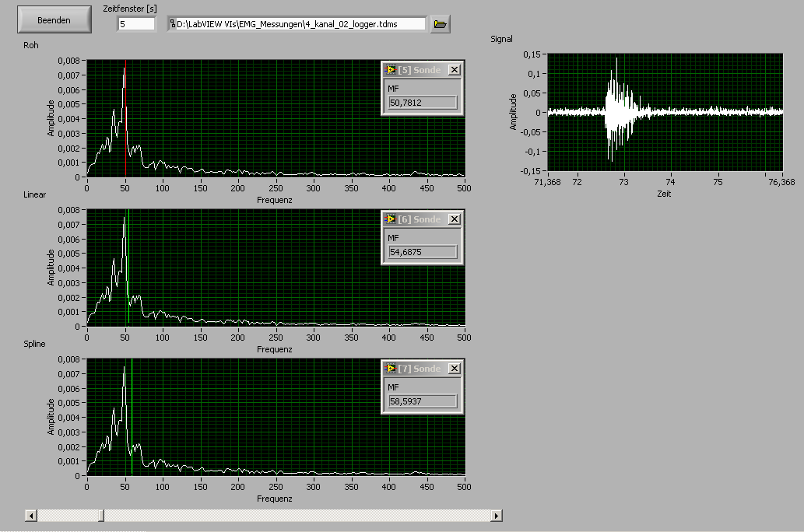This screenshot has height=532, width=804.
Task: Click the 500 x-axis maximum on Spline graph
Action: click(x=464, y=487)
